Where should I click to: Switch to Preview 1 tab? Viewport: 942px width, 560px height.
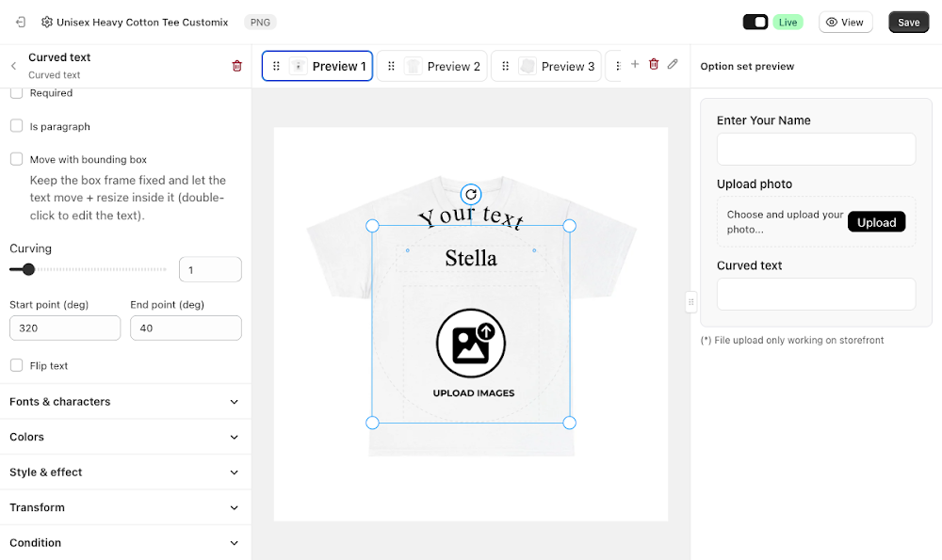click(x=317, y=66)
